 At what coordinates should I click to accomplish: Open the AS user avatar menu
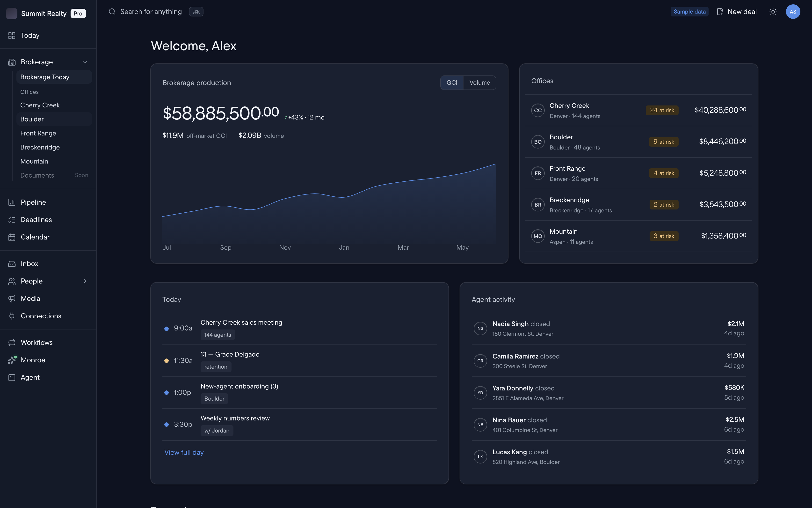[x=793, y=12]
